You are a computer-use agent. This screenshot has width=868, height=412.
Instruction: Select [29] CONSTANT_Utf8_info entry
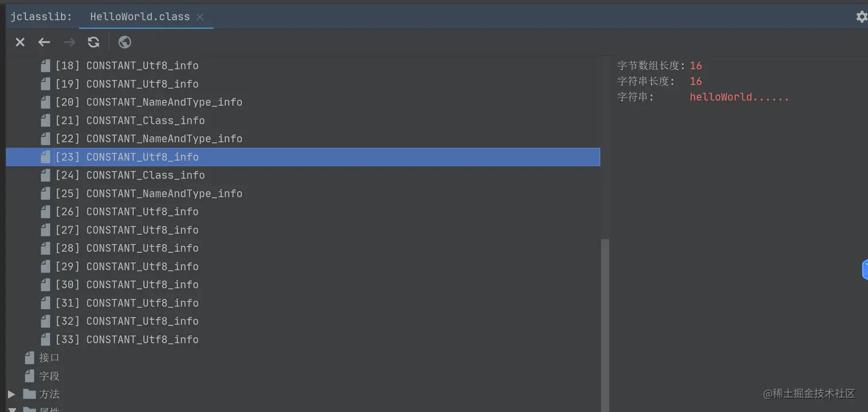click(142, 266)
